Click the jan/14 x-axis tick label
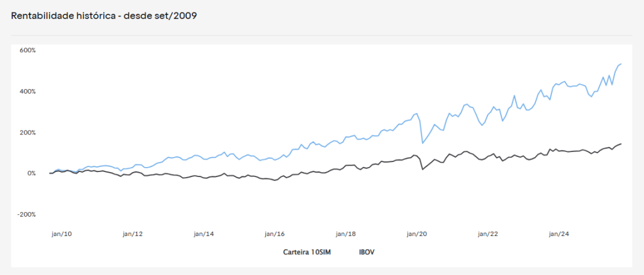 coord(204,234)
